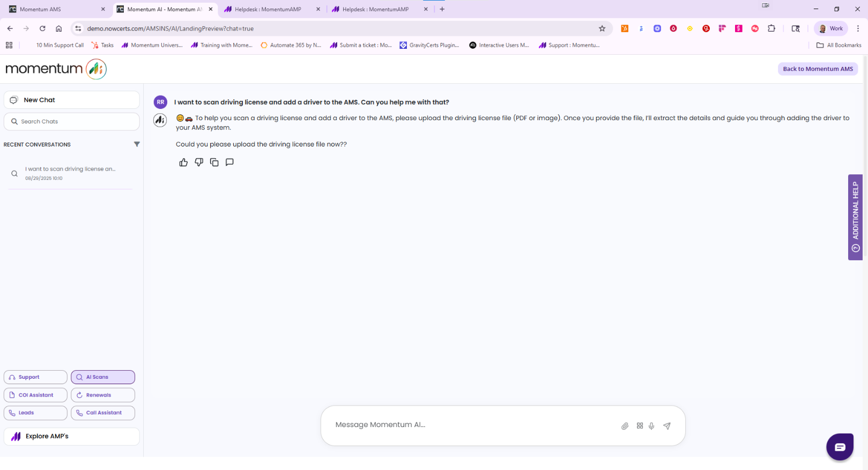The image size is (868, 470).
Task: Open the All Bookmarks folder
Action: [839, 45]
